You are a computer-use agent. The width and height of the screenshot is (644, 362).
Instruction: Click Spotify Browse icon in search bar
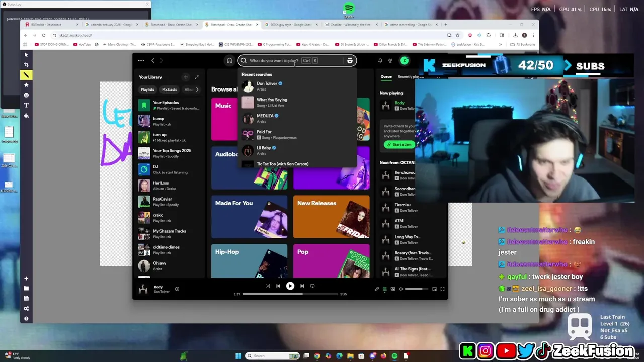350,61
